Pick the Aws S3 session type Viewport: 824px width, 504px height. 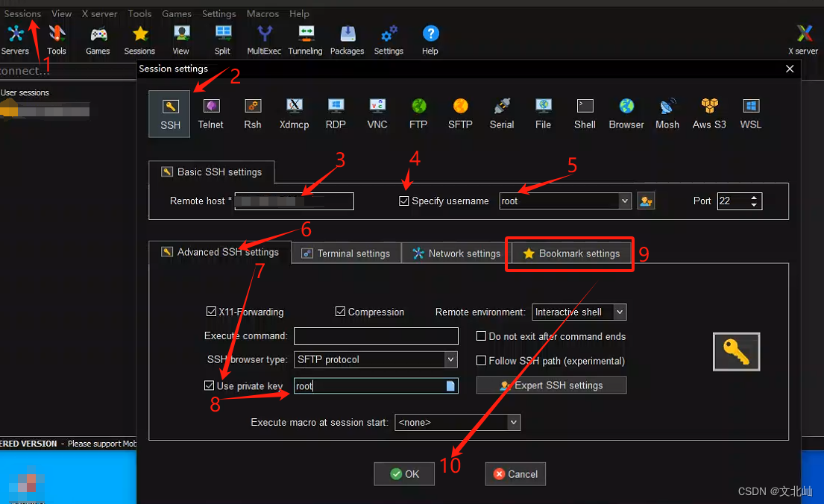709,114
